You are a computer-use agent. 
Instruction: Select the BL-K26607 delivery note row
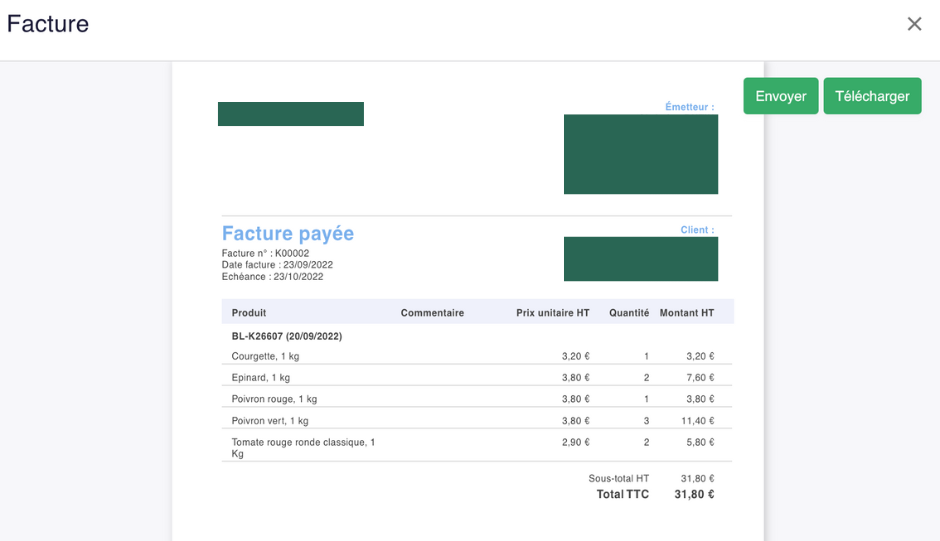click(x=287, y=337)
